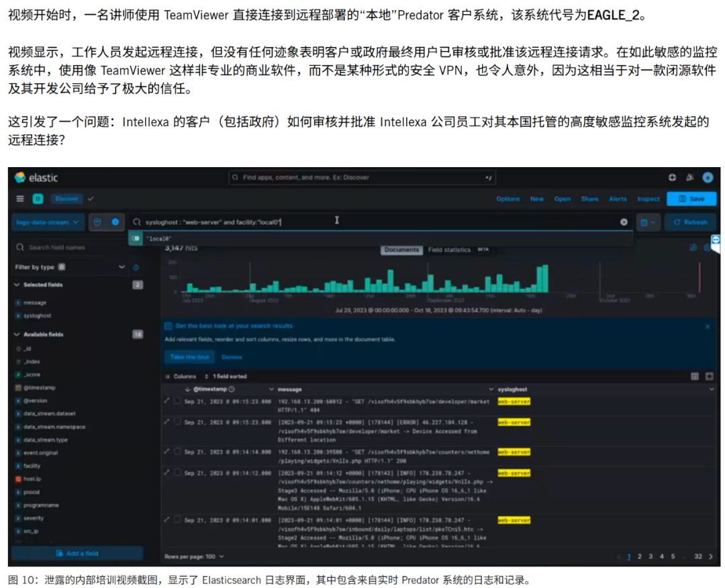Viewport: 725px width, 588px height.
Task: Select checkbox for 09:14:12 Stage3 row
Action: (x=177, y=473)
